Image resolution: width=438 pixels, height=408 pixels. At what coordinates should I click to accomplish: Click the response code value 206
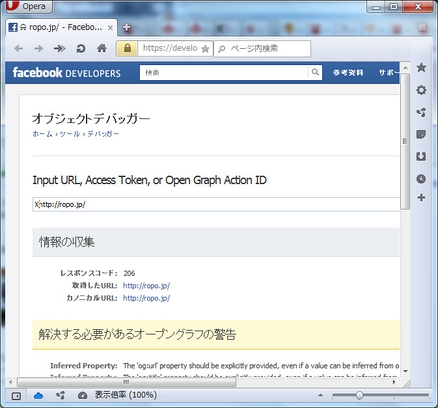(x=129, y=273)
